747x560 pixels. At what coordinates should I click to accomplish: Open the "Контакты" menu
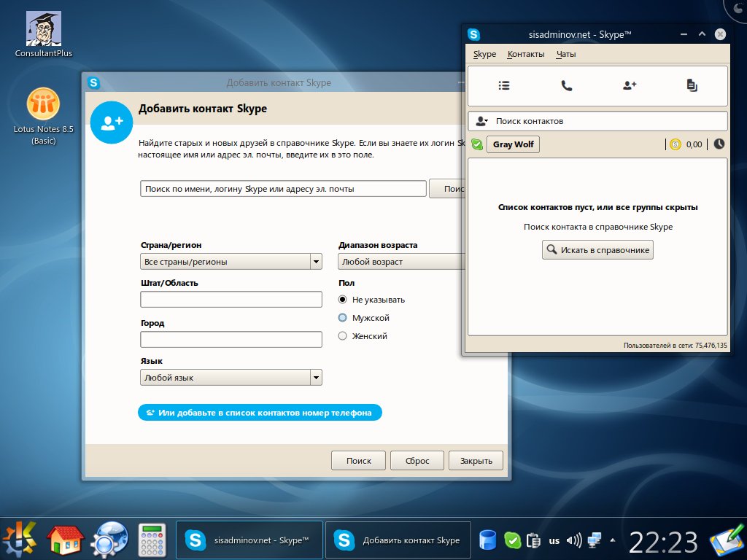[x=526, y=55]
